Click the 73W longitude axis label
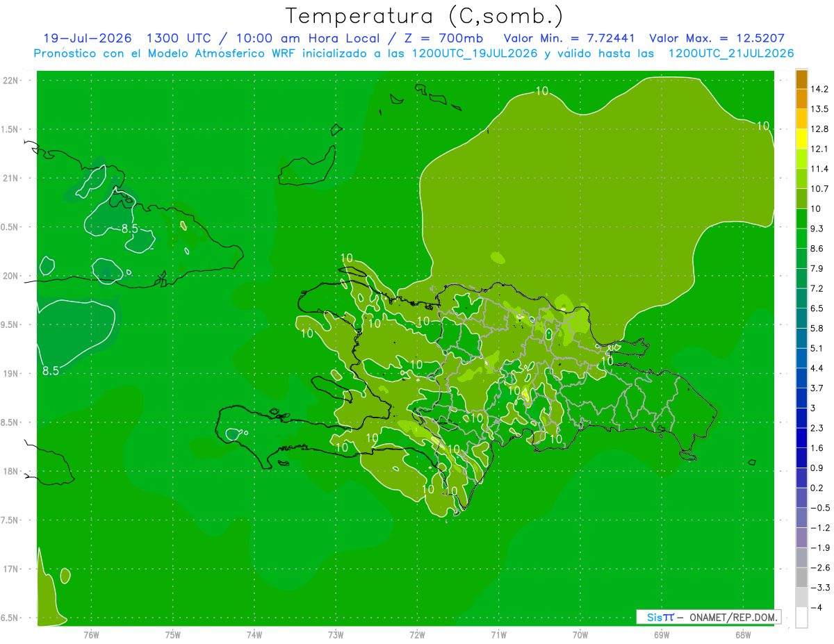The height and width of the screenshot is (644, 834). tap(336, 636)
